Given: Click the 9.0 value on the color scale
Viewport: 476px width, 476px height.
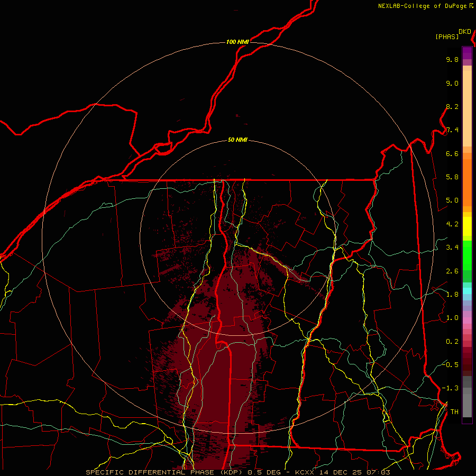Looking at the screenshot, I should (x=452, y=84).
